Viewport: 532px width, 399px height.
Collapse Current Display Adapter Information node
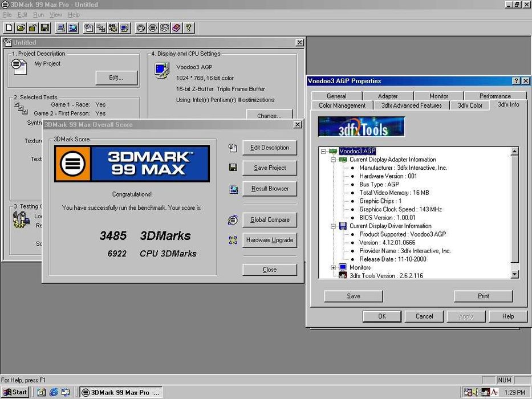pyautogui.click(x=333, y=160)
